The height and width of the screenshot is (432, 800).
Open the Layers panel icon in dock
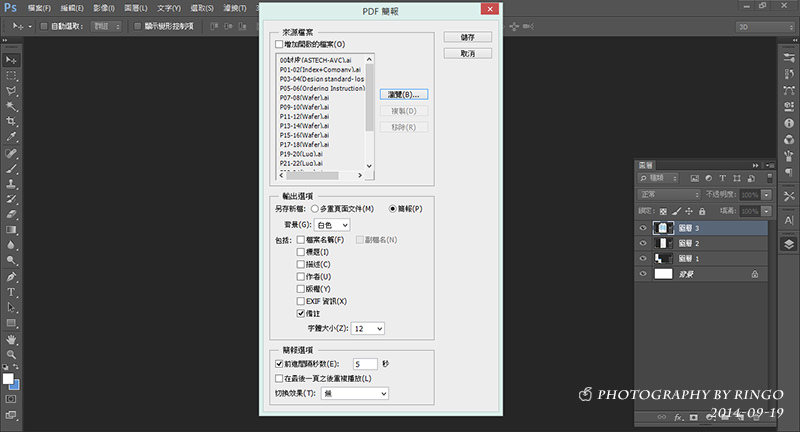point(789,244)
